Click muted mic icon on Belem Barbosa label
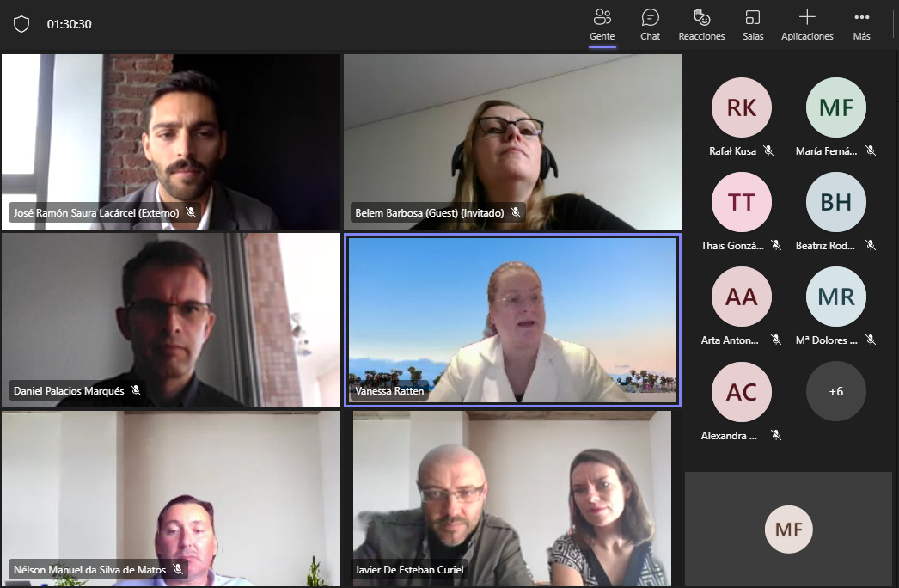The width and height of the screenshot is (899, 588). click(x=516, y=213)
